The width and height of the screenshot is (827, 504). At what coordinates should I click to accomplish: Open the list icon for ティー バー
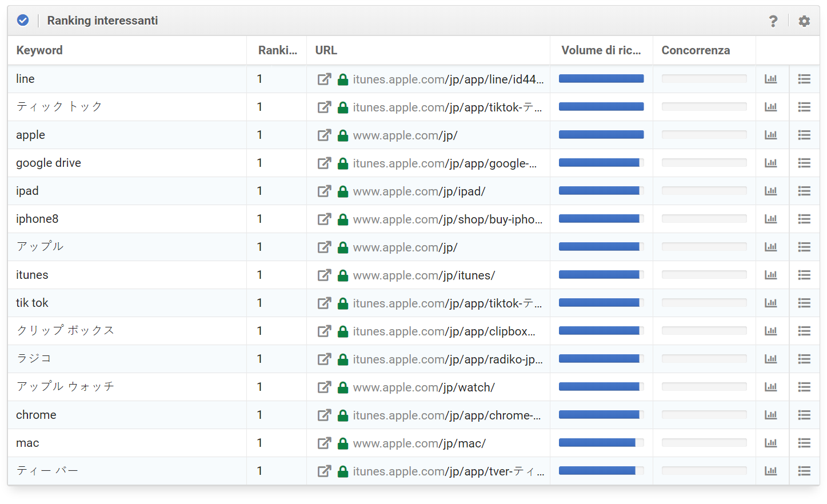pyautogui.click(x=804, y=471)
